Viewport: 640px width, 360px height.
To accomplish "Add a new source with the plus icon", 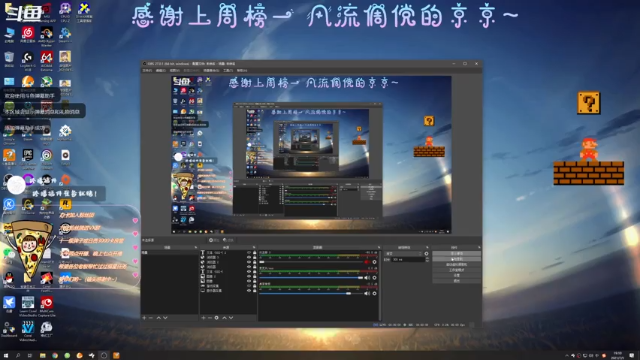I will pyautogui.click(x=204, y=318).
